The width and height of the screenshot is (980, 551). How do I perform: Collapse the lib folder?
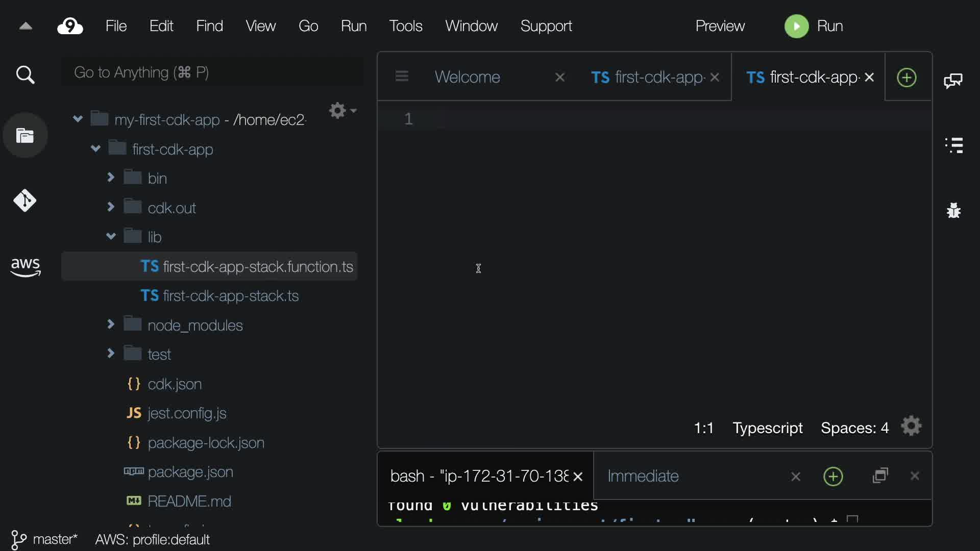click(111, 236)
